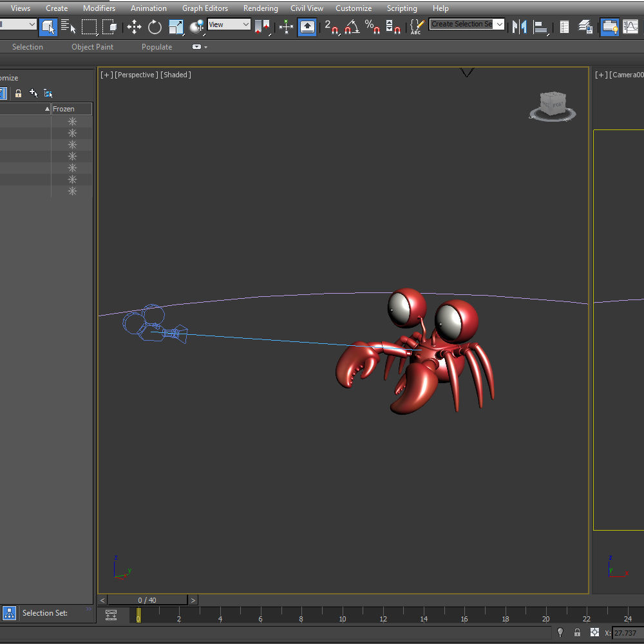Click the select children icon in explorer
The height and width of the screenshot is (644, 644).
tap(48, 93)
